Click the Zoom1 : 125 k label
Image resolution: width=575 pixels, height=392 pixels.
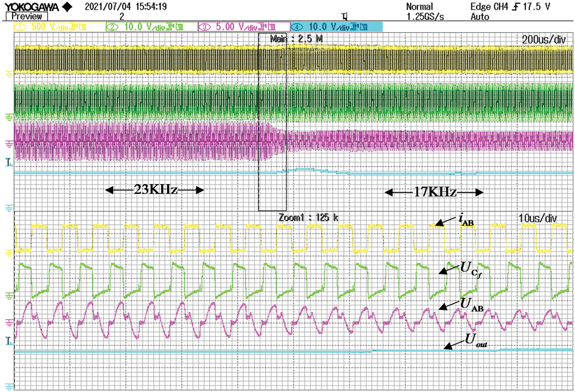pyautogui.click(x=308, y=218)
